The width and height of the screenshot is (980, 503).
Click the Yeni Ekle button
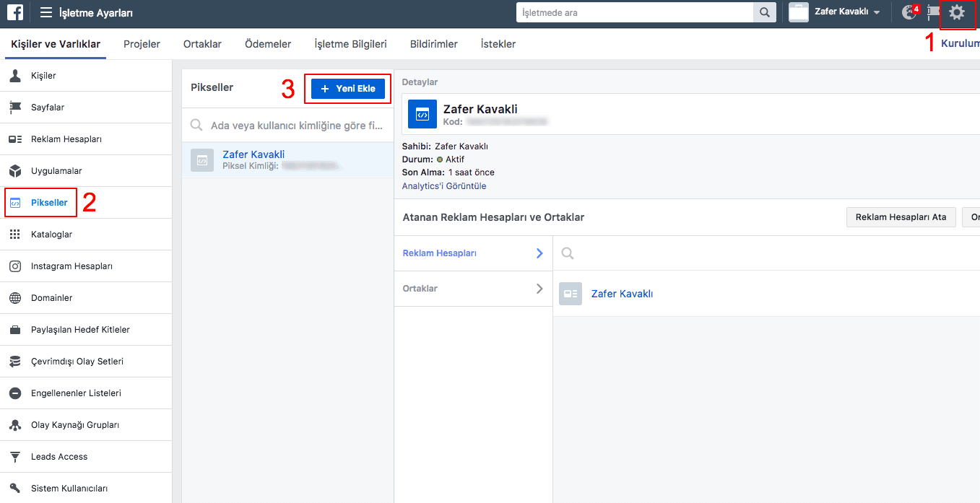[348, 89]
